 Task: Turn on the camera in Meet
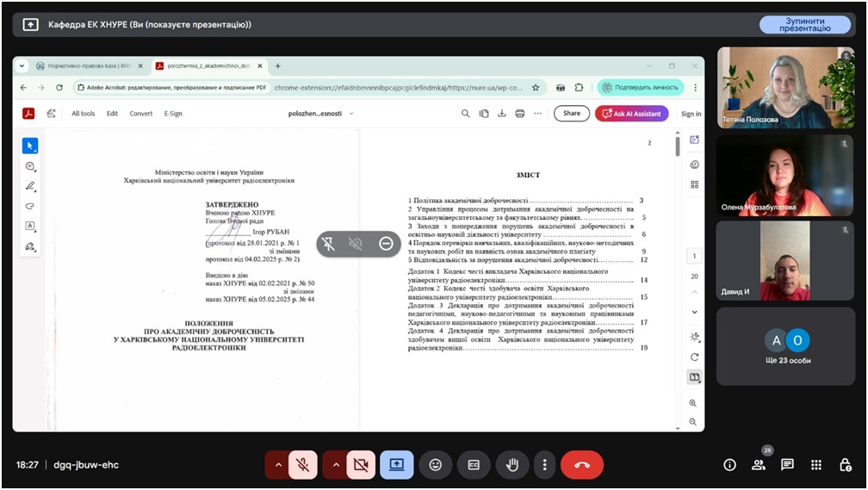361,465
